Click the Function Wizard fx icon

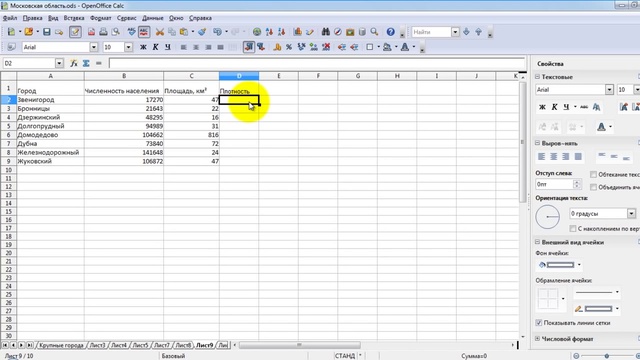[74, 63]
